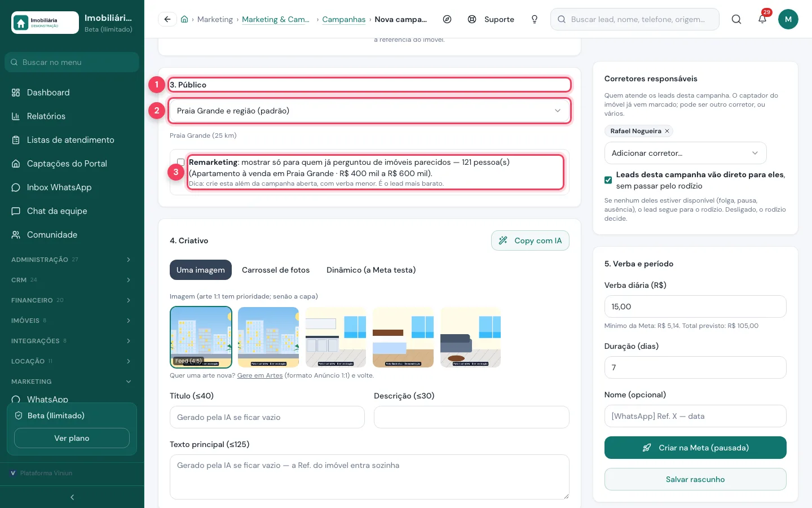The width and height of the screenshot is (812, 508).
Task: Open notifications bell
Action: tap(762, 19)
